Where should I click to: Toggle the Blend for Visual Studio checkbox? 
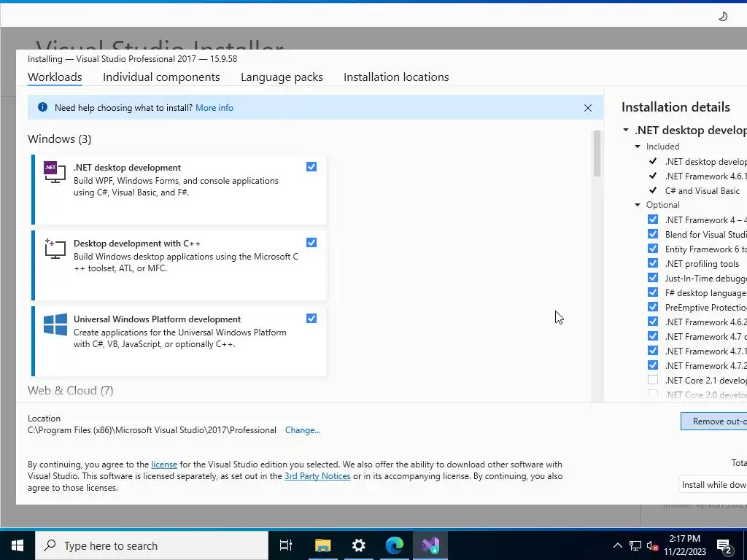(x=653, y=234)
